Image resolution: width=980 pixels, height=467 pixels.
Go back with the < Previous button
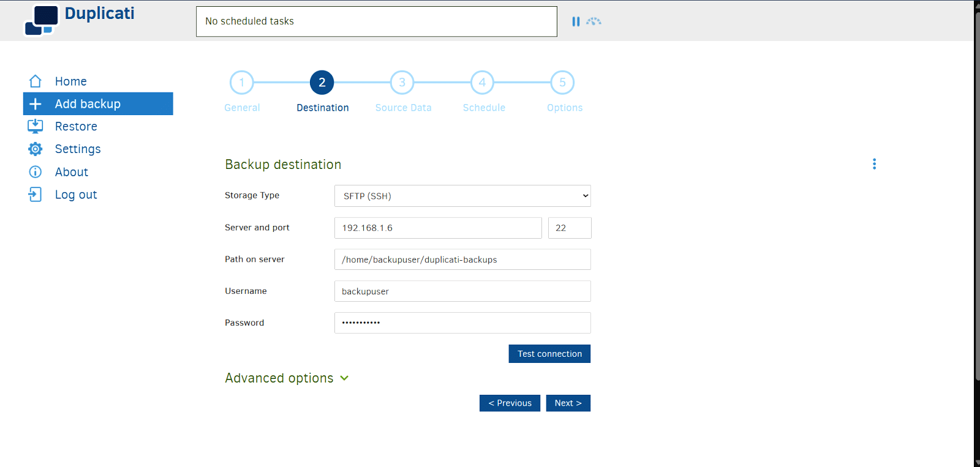[x=510, y=403]
